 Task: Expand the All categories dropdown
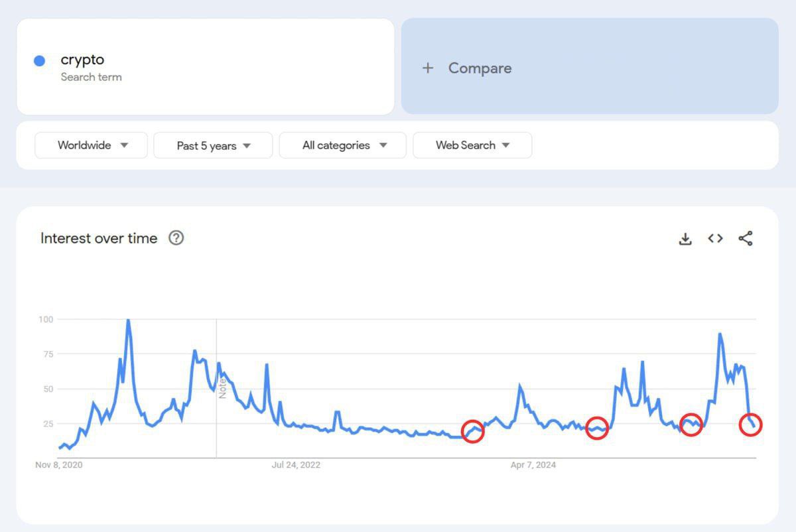342,145
